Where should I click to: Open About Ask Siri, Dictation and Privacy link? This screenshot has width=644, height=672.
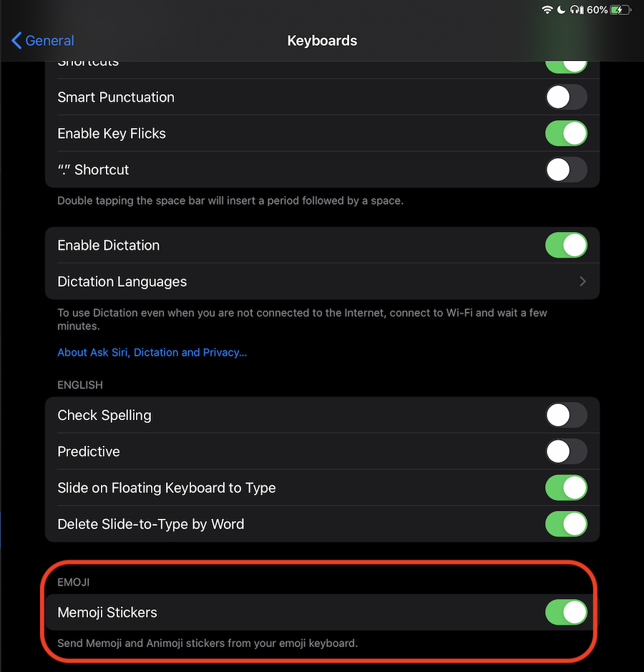point(152,352)
